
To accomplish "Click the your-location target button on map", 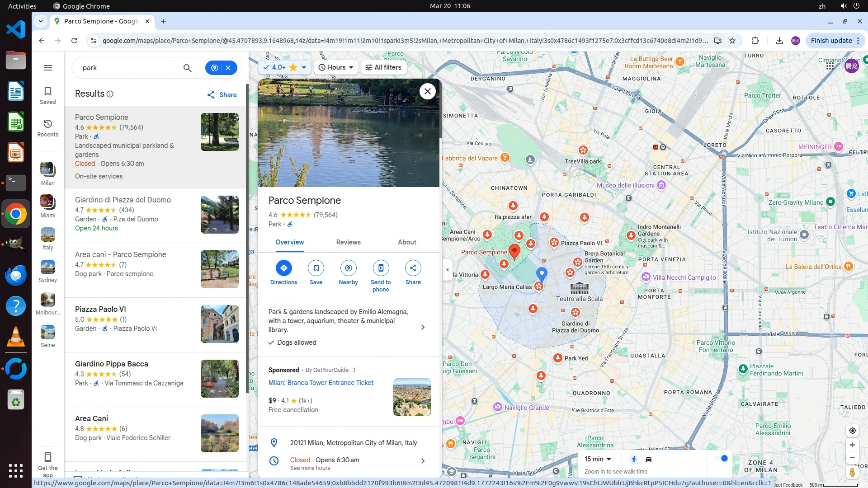I will pos(852,431).
